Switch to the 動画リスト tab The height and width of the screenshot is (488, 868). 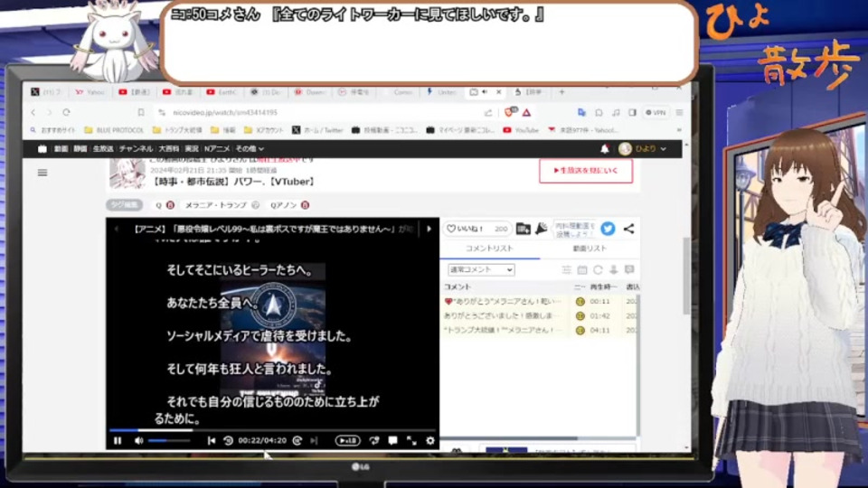coord(590,249)
